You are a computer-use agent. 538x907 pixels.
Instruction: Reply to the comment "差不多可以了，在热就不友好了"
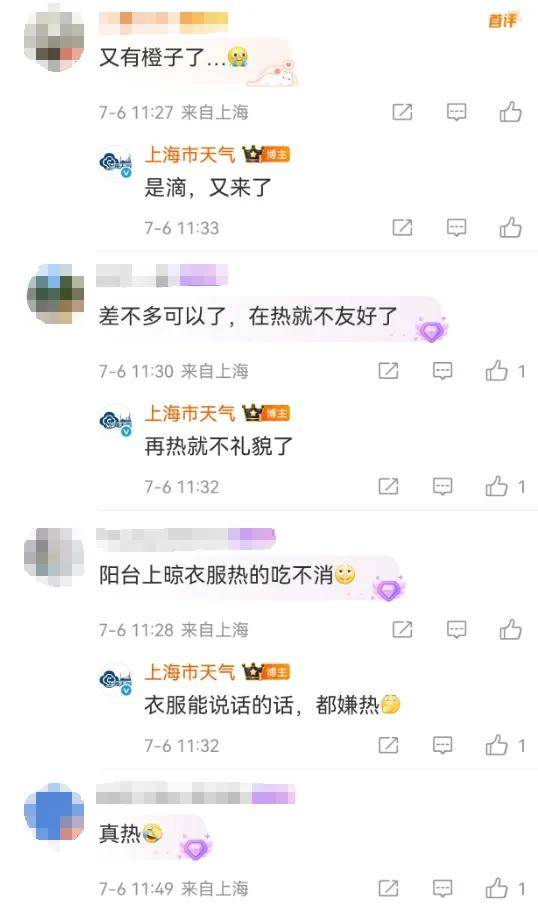[x=443, y=371]
